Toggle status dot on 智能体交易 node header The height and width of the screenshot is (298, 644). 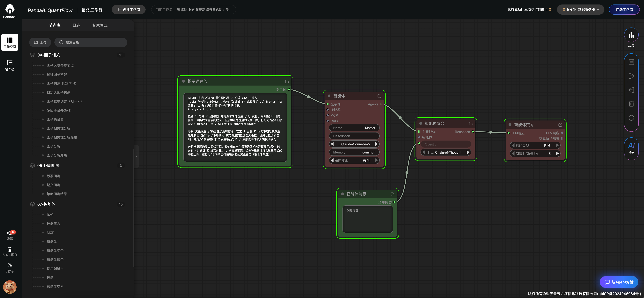click(x=510, y=125)
